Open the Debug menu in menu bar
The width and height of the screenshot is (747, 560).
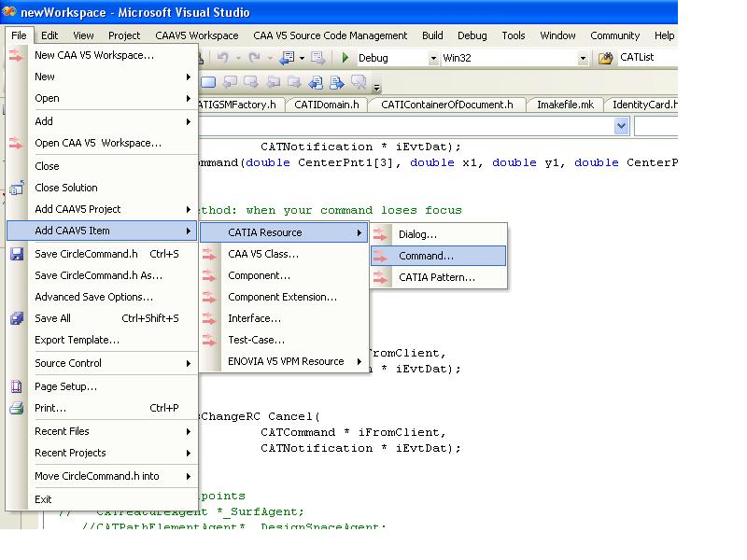pyautogui.click(x=472, y=35)
